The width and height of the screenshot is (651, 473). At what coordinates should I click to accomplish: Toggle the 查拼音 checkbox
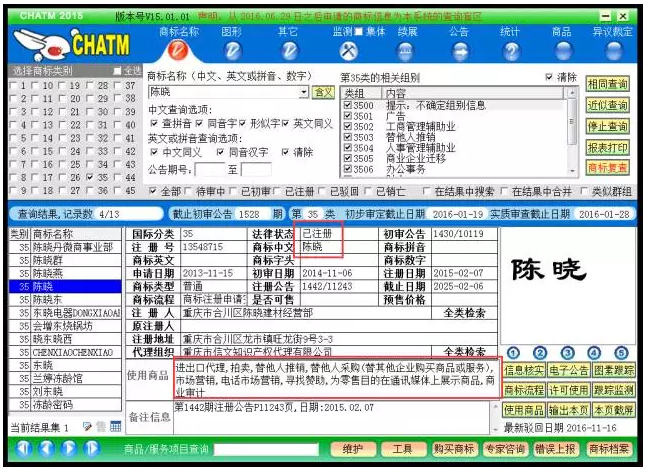154,123
